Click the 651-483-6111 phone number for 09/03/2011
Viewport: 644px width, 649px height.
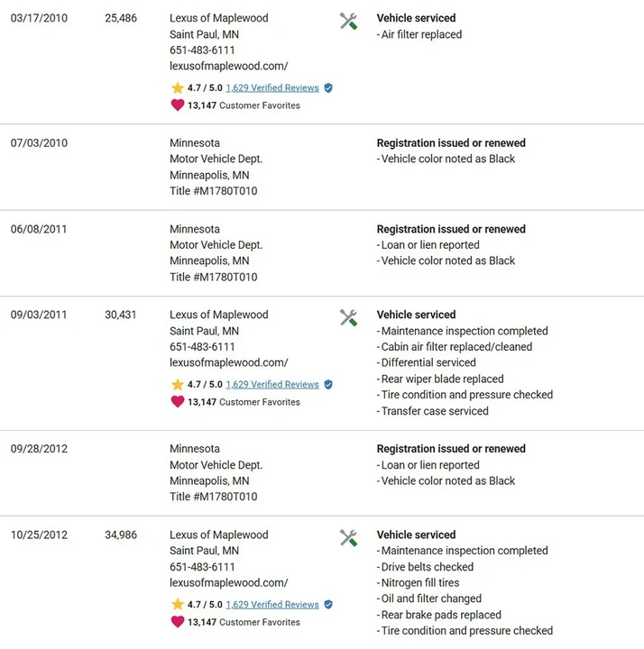pos(202,347)
